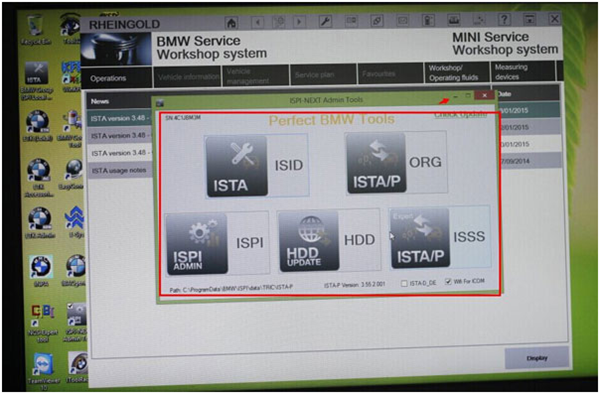Image resolution: width=600 pixels, height=394 pixels.
Task: Click the Display button in Rheingold
Action: 536,358
